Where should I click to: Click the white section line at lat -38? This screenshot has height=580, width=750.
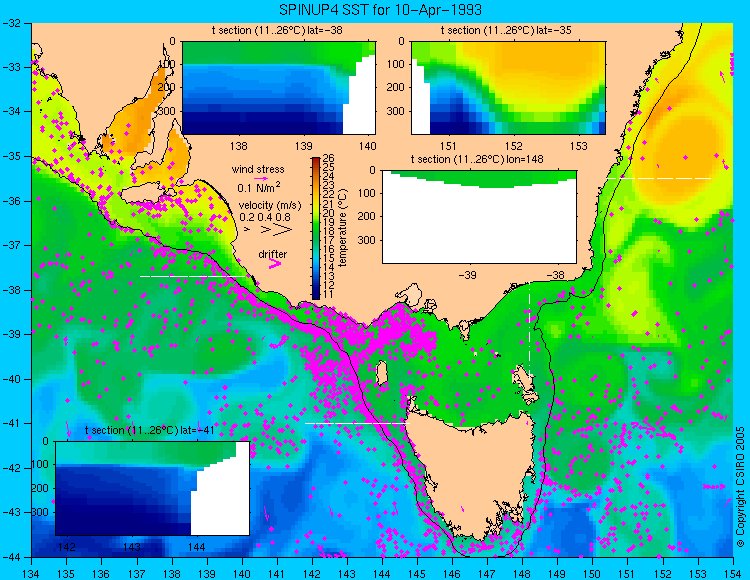pos(192,276)
